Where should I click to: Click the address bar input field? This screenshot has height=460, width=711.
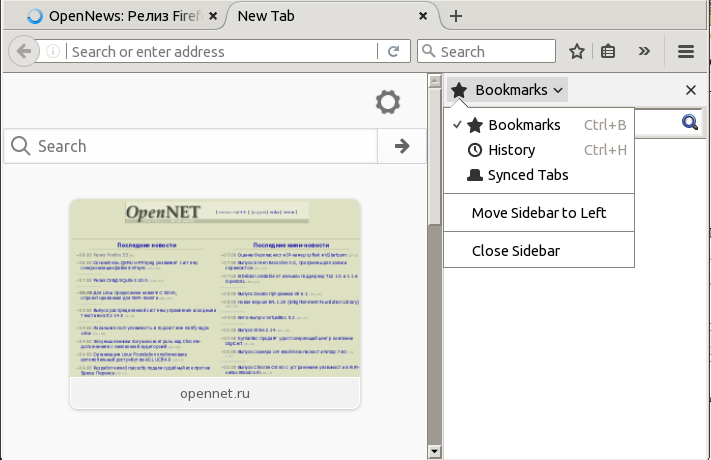click(220, 51)
